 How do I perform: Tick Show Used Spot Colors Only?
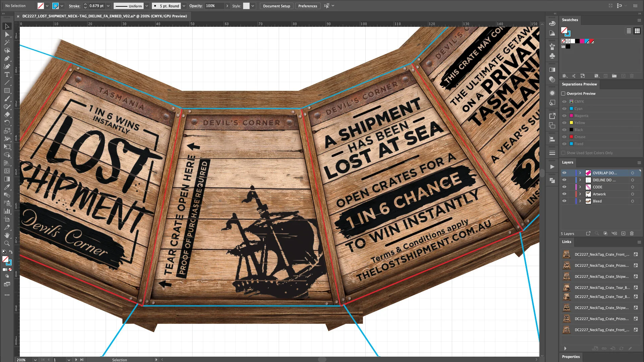[563, 153]
